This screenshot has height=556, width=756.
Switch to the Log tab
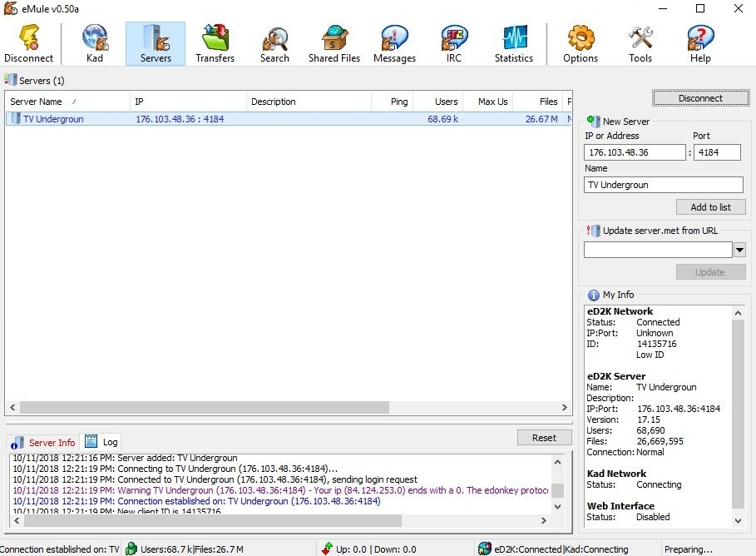point(101,442)
